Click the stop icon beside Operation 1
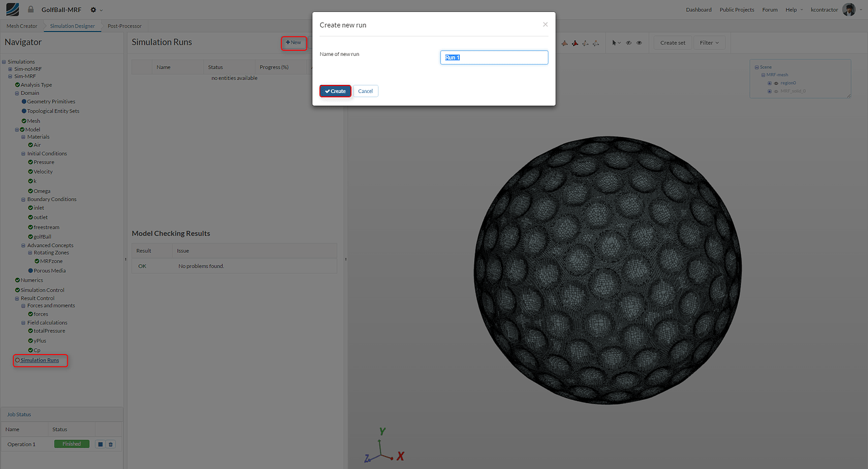Screen dimensions: 868x469 [x=100, y=444]
